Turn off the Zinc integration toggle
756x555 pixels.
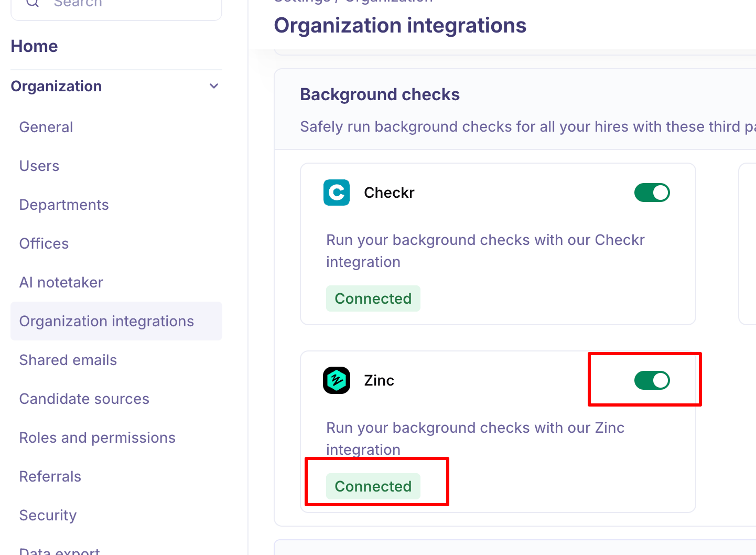[x=652, y=380]
